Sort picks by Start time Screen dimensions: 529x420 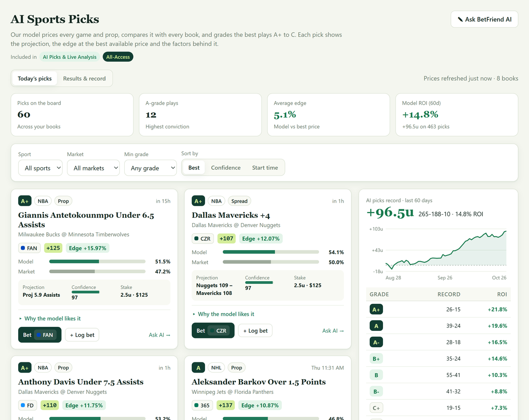pos(265,168)
